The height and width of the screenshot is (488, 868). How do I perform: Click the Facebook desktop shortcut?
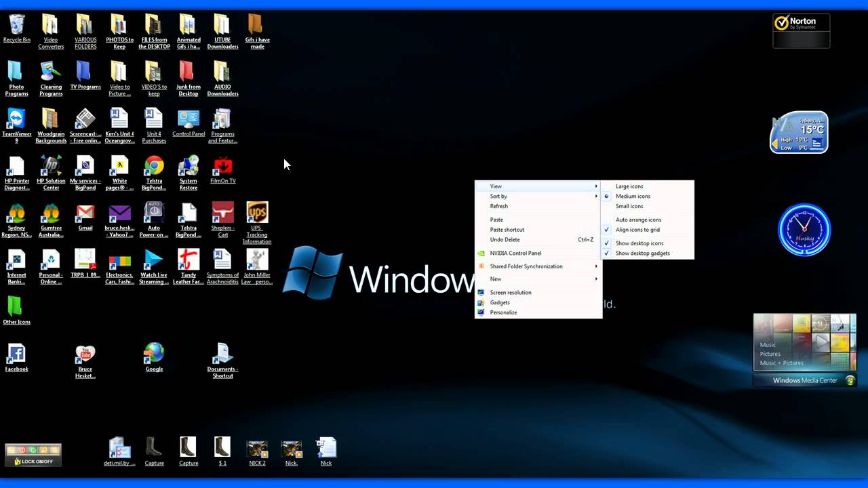[16, 358]
